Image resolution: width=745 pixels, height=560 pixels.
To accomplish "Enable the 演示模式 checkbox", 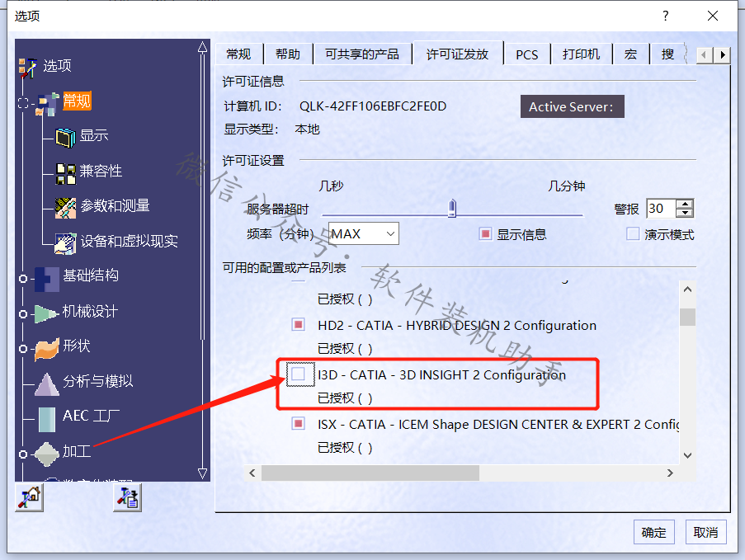I will (x=633, y=233).
